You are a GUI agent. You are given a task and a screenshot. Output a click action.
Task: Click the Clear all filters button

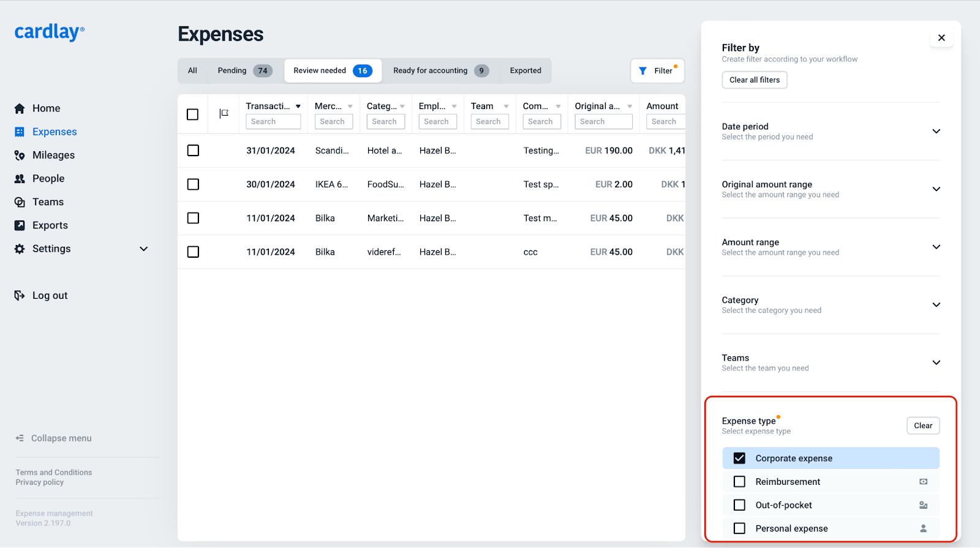(755, 80)
